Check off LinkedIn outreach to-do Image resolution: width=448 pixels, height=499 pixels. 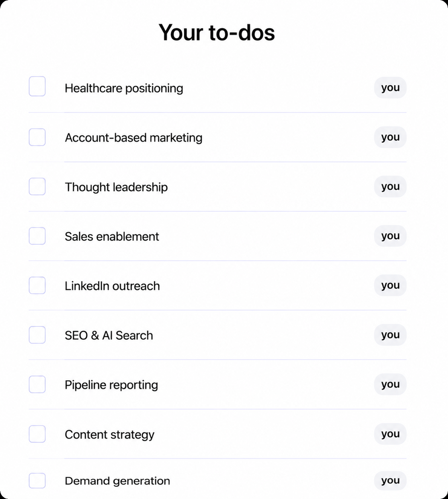(37, 285)
